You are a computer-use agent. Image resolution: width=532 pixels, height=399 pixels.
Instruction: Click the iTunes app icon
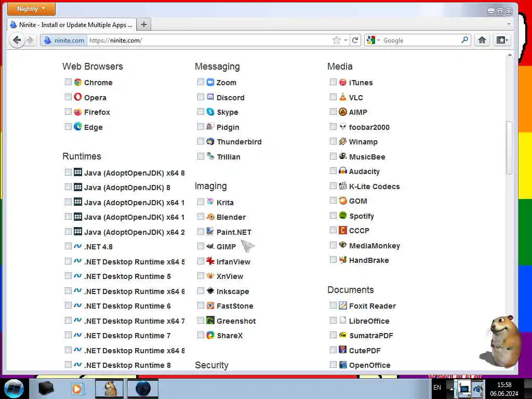pos(343,82)
